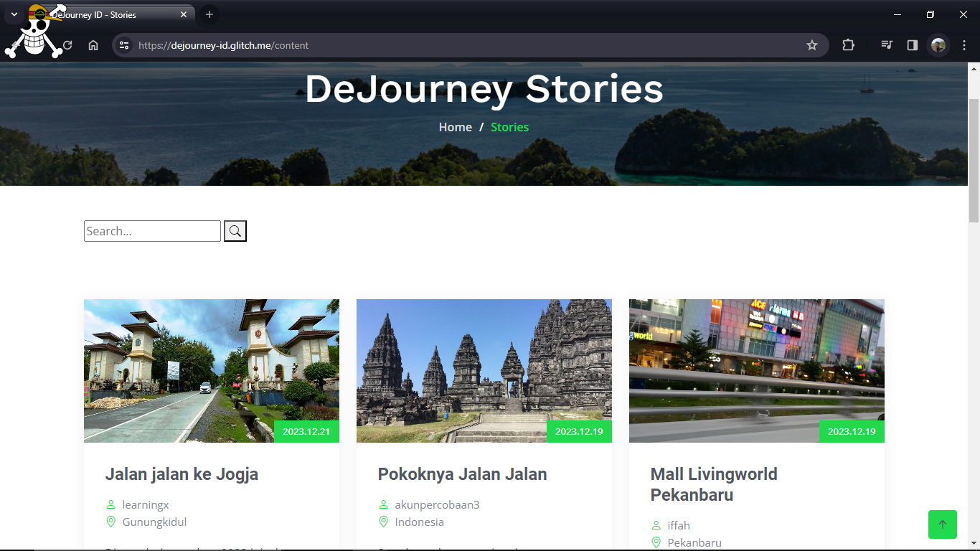Reload the page with refresh icon
The height and width of the screenshot is (551, 980).
click(x=67, y=45)
